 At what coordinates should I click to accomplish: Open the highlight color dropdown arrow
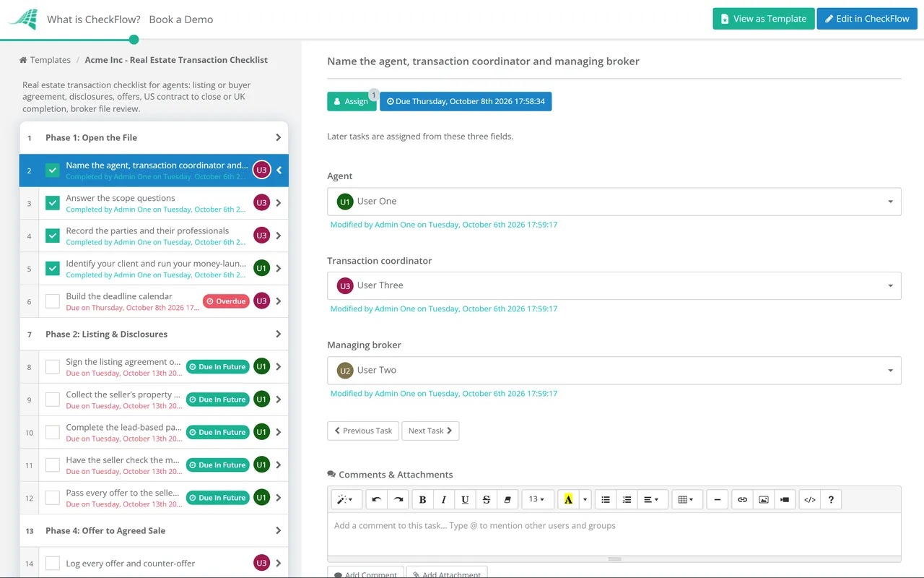pos(585,499)
